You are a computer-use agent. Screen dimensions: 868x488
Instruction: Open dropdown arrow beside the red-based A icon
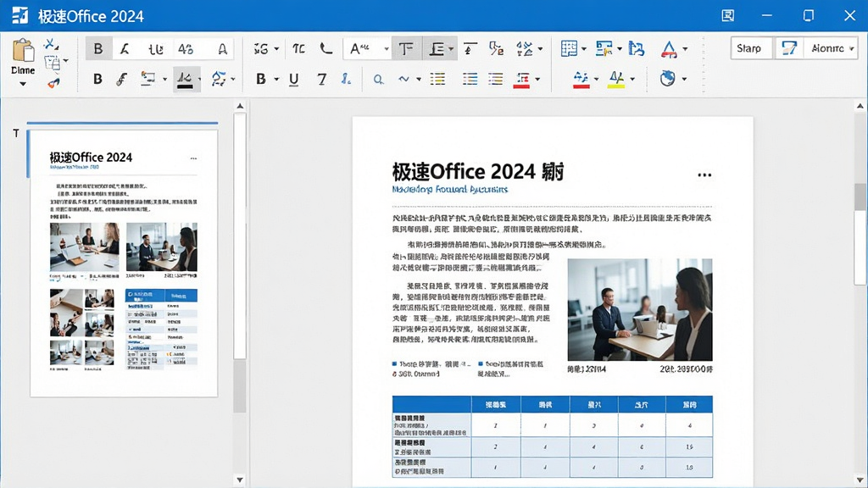(685, 49)
